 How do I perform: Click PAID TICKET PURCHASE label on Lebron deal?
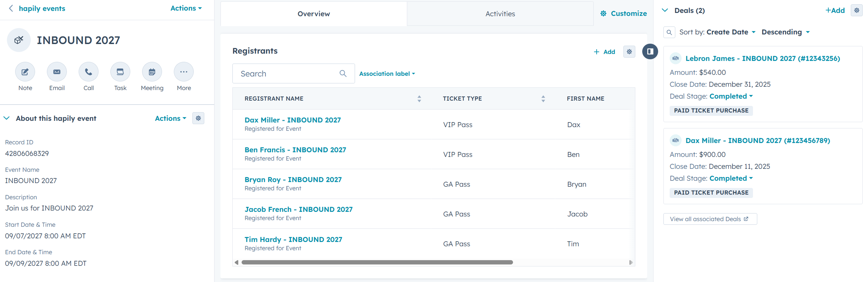pos(711,111)
